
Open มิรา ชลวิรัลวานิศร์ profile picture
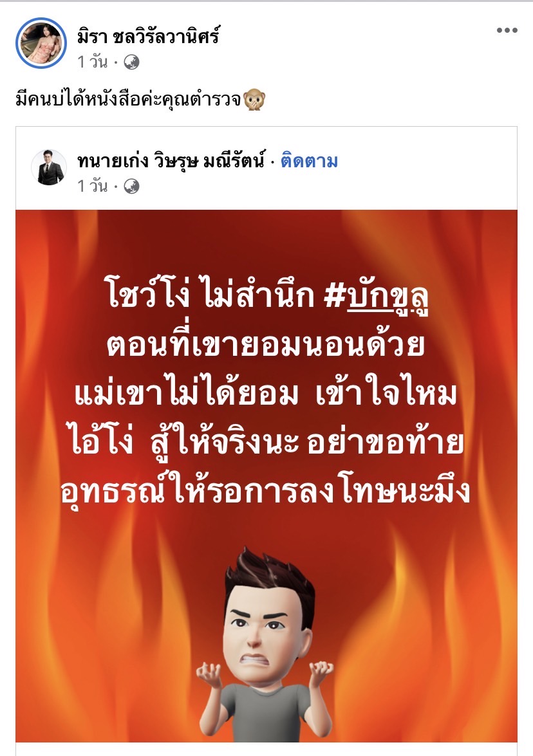tap(41, 43)
